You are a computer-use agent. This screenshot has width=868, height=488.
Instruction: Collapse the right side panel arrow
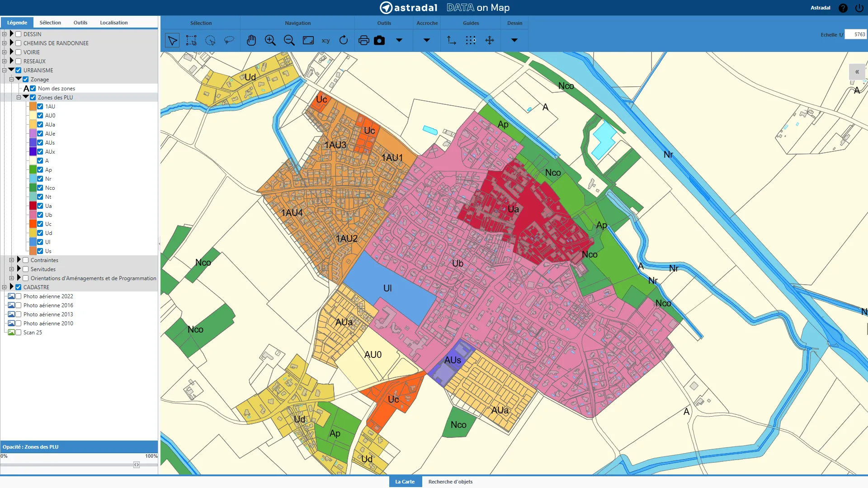[x=857, y=72]
